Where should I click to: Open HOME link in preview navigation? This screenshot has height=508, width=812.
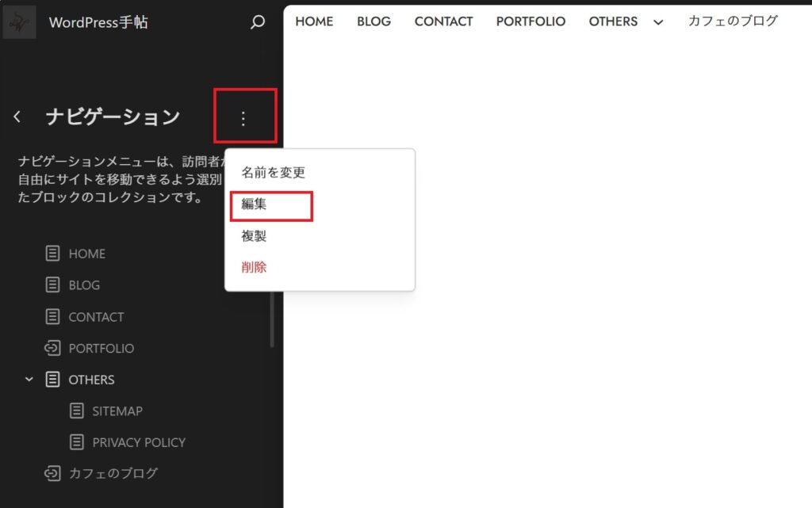[x=314, y=21]
